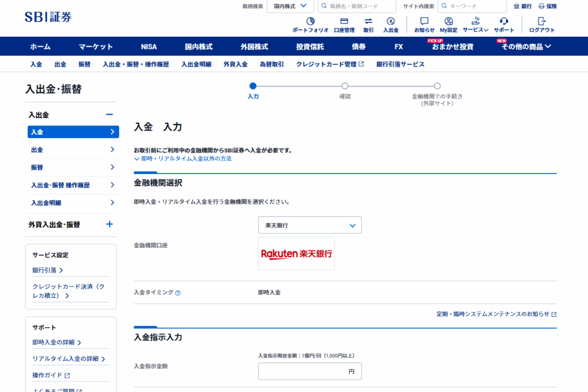Open 操作ガイド external link
The image size is (588, 392).
(51, 375)
